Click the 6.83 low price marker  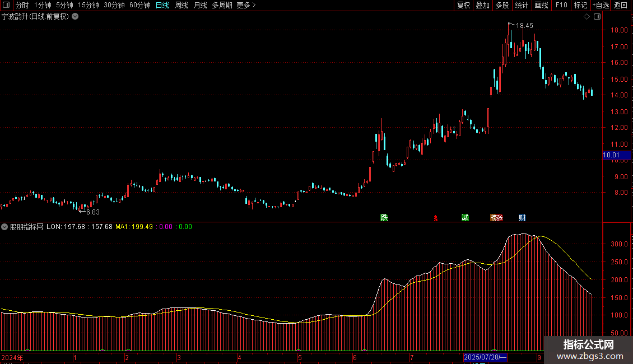click(92, 212)
